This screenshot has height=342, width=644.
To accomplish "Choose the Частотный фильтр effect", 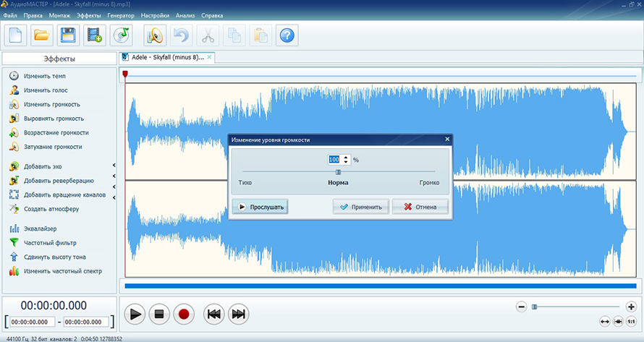I will click(49, 243).
